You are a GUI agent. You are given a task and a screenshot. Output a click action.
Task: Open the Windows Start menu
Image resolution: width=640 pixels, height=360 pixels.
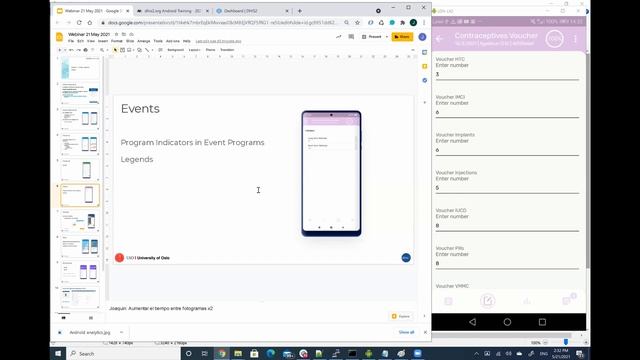coord(58,353)
